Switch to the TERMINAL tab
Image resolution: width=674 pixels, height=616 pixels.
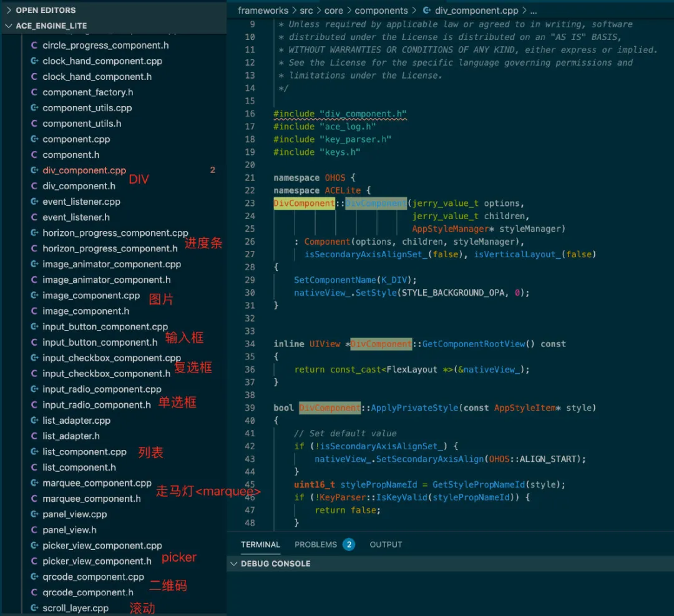pos(260,545)
